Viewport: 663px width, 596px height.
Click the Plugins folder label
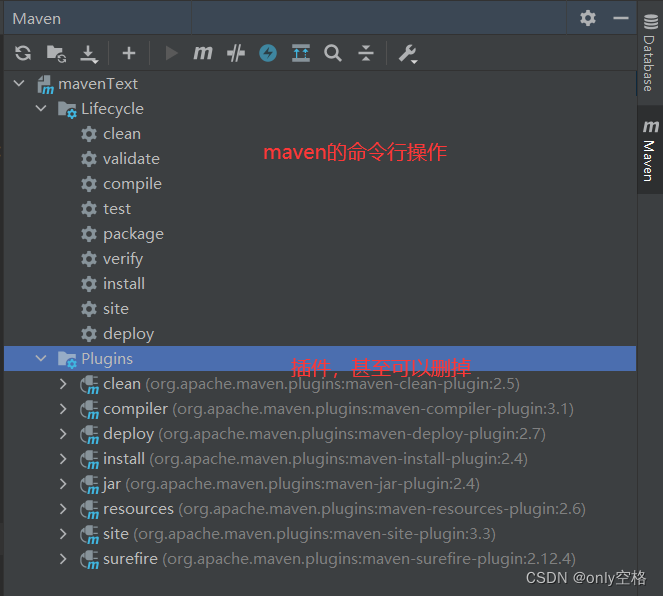tap(107, 359)
